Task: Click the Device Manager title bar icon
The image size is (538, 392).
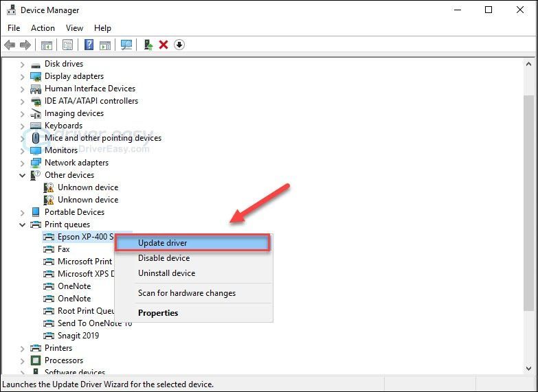Action: pos(11,10)
